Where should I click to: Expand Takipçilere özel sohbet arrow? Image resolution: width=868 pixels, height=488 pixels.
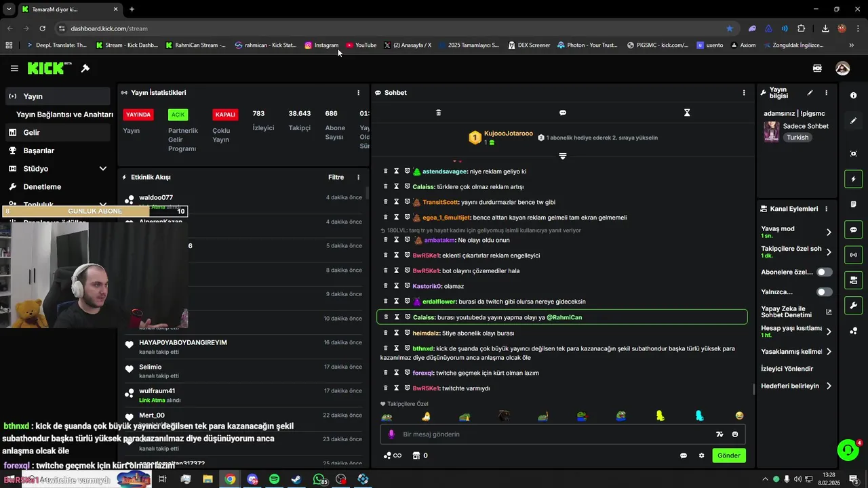pos(829,252)
